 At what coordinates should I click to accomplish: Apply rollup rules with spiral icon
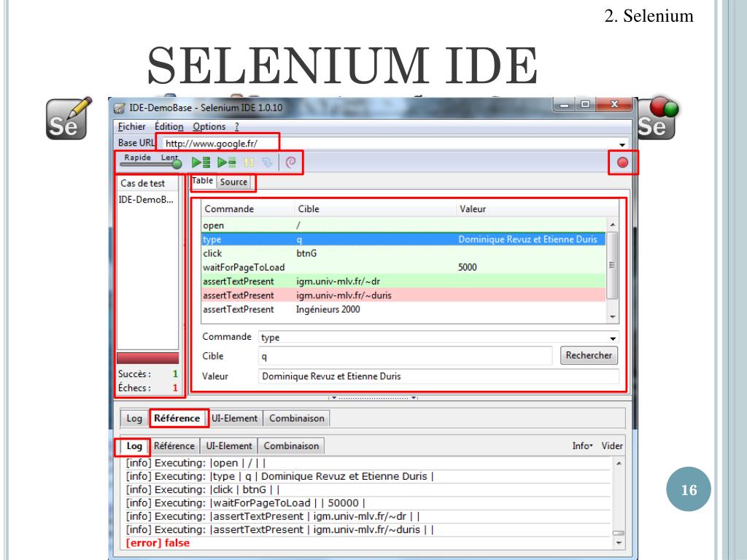[x=290, y=163]
